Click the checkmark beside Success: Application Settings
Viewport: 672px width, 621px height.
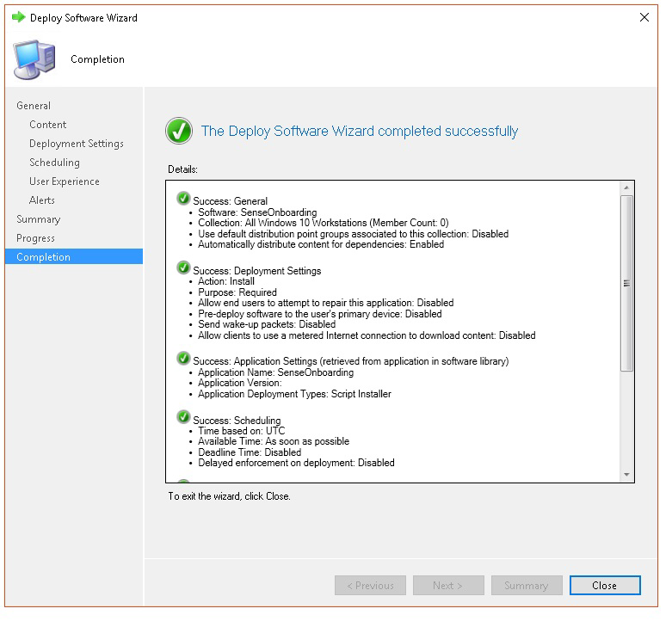pyautogui.click(x=183, y=359)
